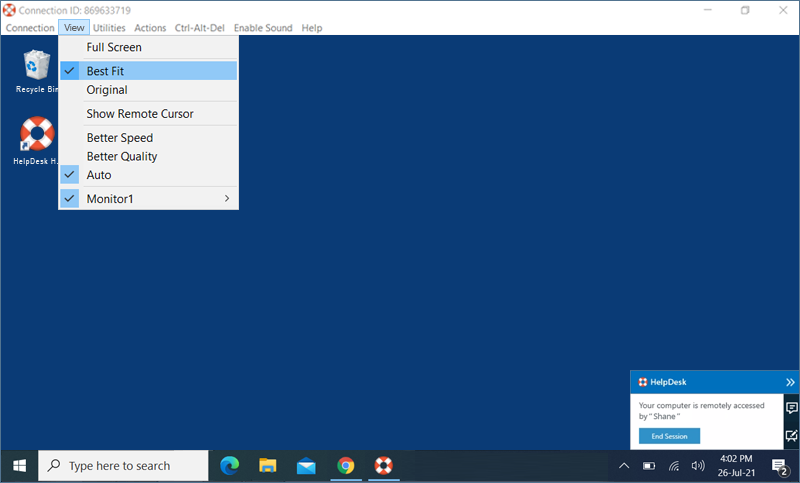This screenshot has height=483, width=800.
Task: Open the Utilities menu
Action: [109, 28]
